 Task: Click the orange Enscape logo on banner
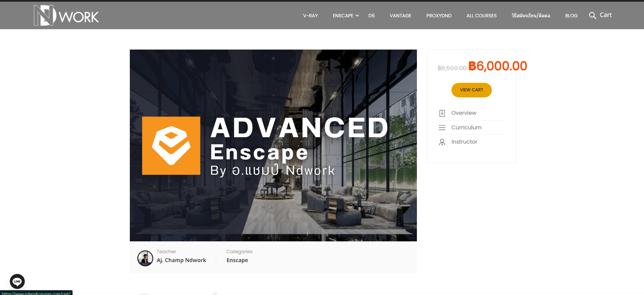(x=171, y=146)
